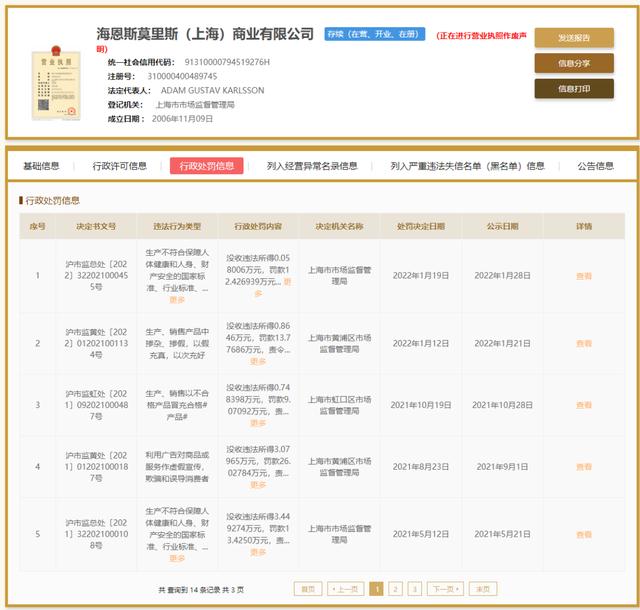The height and width of the screenshot is (610, 640).
Task: Go to page 2 of results
Action: (396, 589)
